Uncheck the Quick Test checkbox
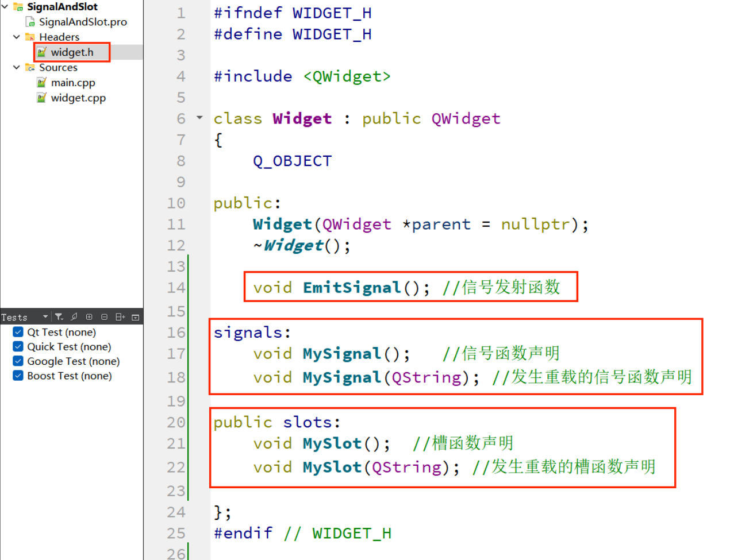753x560 pixels. click(x=18, y=346)
